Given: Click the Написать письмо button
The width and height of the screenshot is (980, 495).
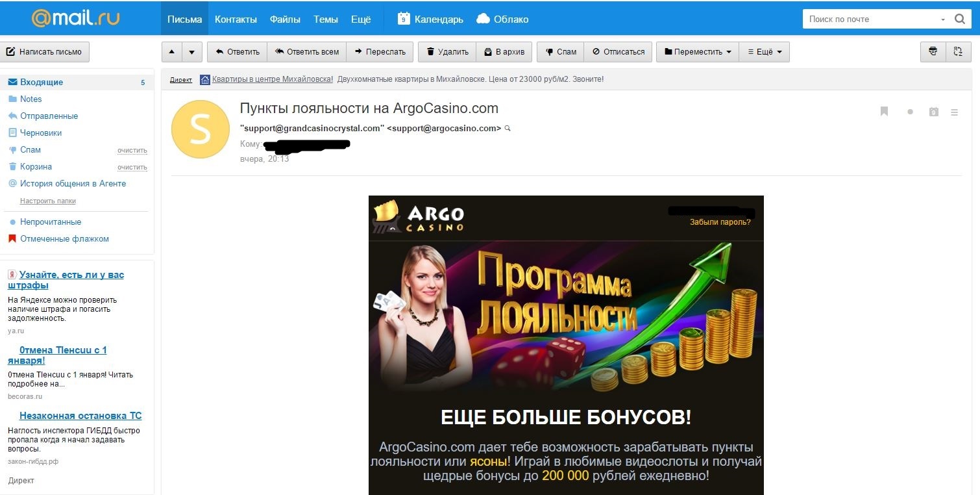Looking at the screenshot, I should point(45,52).
